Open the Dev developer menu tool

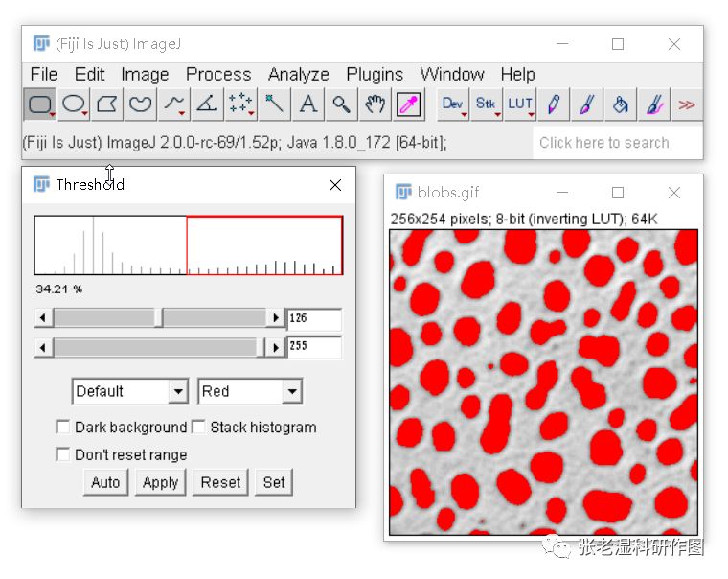click(x=453, y=104)
